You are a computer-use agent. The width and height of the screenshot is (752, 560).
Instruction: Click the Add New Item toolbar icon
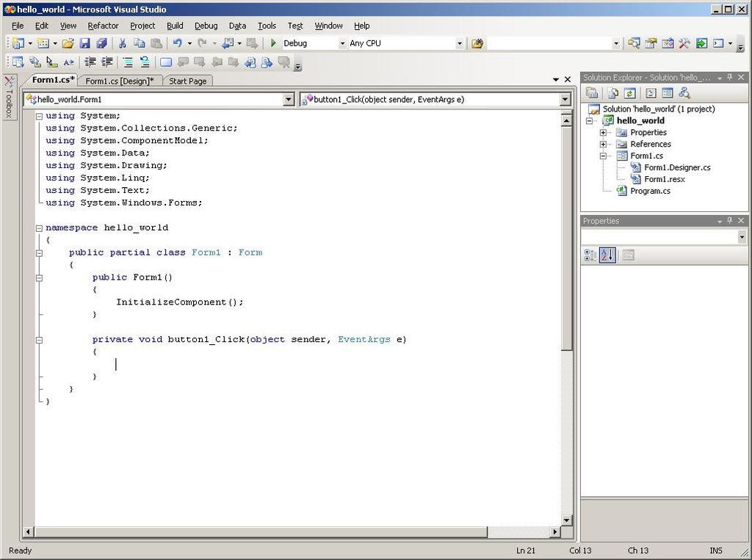coord(43,43)
